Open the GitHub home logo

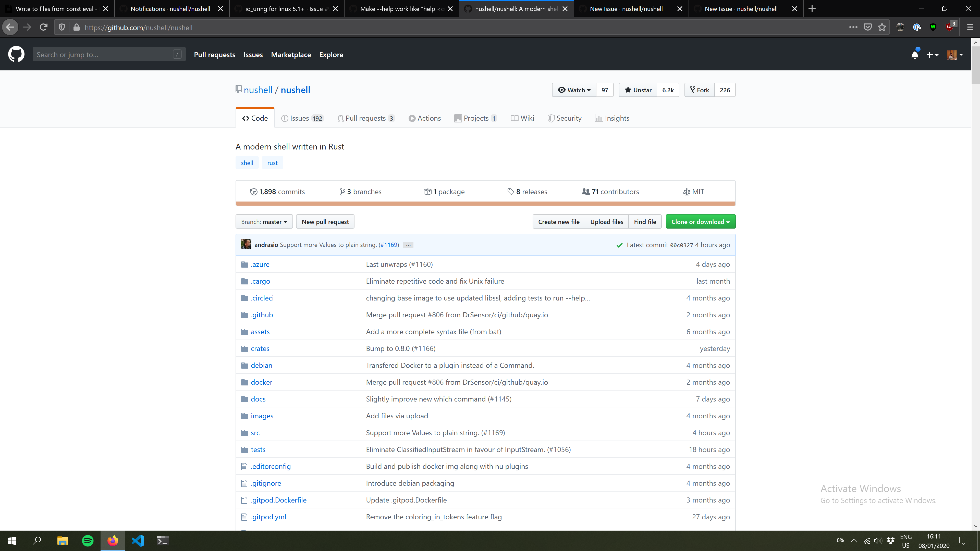pos(16,54)
